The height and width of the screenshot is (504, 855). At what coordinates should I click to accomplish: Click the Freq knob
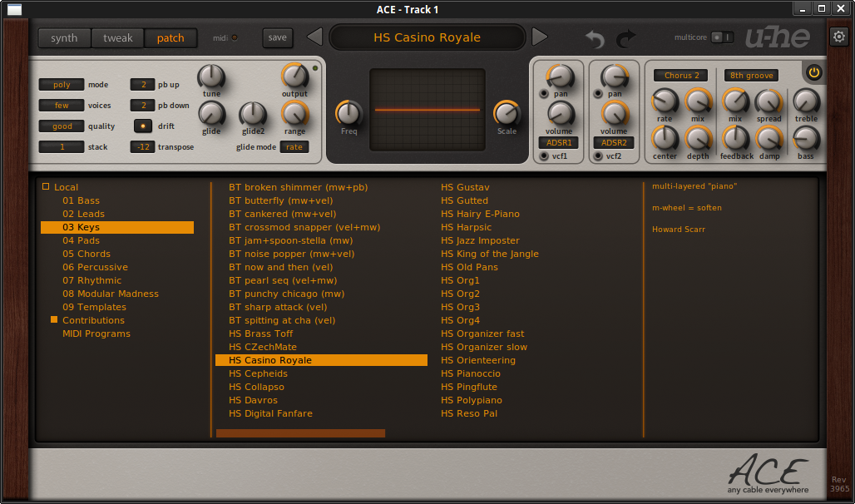(349, 113)
